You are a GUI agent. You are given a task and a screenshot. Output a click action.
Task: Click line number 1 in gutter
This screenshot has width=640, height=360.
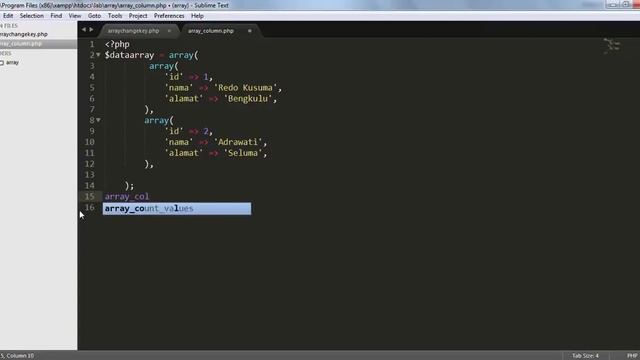(92, 44)
